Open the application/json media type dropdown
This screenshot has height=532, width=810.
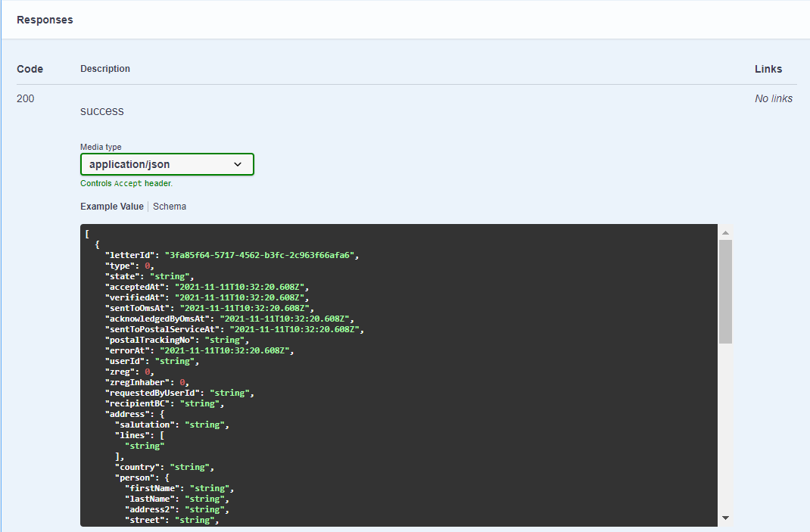[167, 164]
